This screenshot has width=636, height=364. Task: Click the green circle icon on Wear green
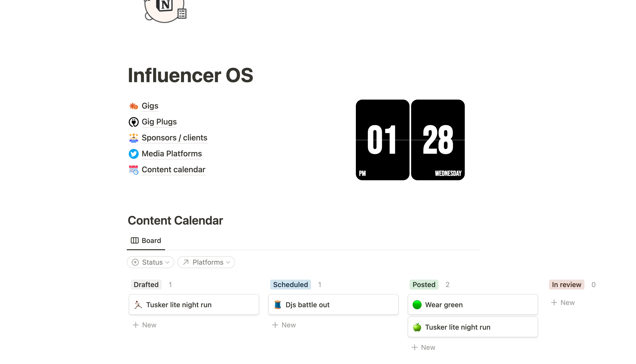tap(417, 305)
